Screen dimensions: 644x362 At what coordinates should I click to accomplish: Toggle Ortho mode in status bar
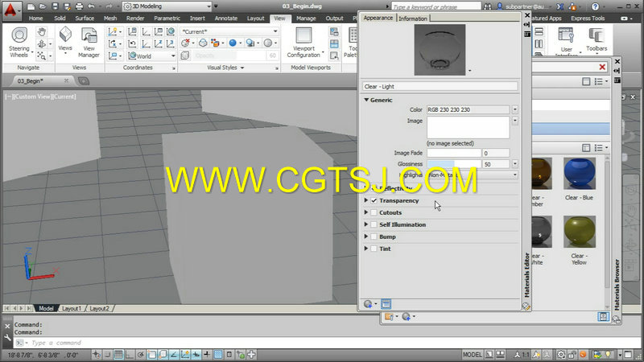point(129,354)
